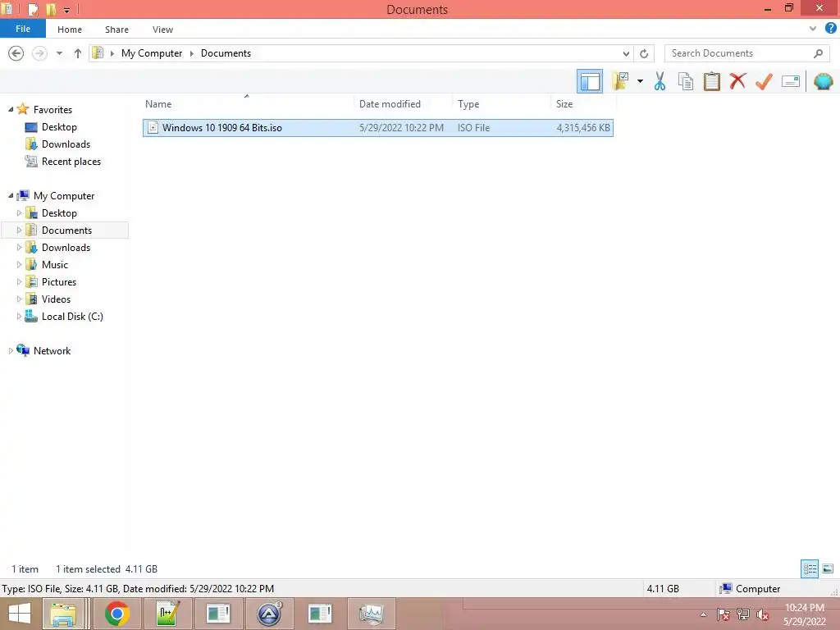Sort by the Type column header
The image size is (840, 630).
[x=501, y=104]
